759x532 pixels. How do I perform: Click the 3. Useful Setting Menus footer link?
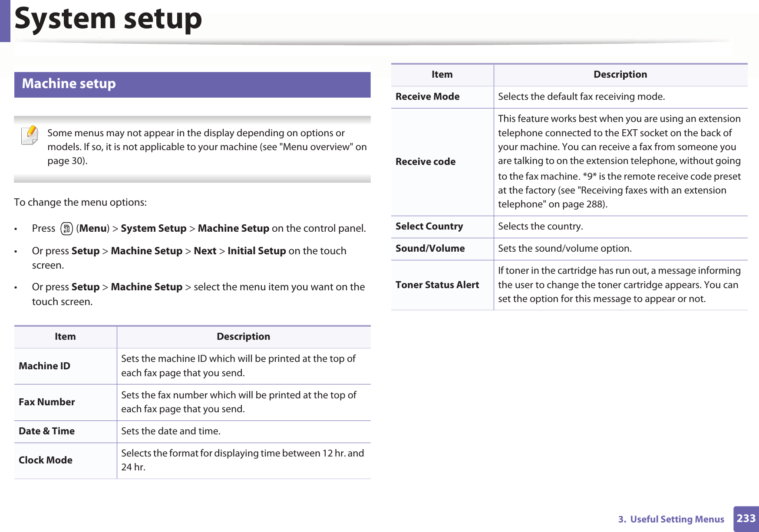(x=671, y=519)
